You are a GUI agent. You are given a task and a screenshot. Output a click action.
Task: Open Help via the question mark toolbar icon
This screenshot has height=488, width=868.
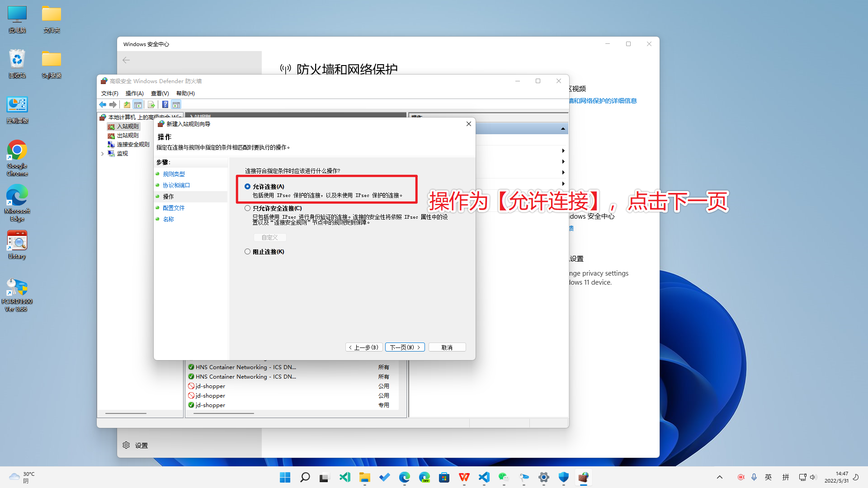pos(165,105)
